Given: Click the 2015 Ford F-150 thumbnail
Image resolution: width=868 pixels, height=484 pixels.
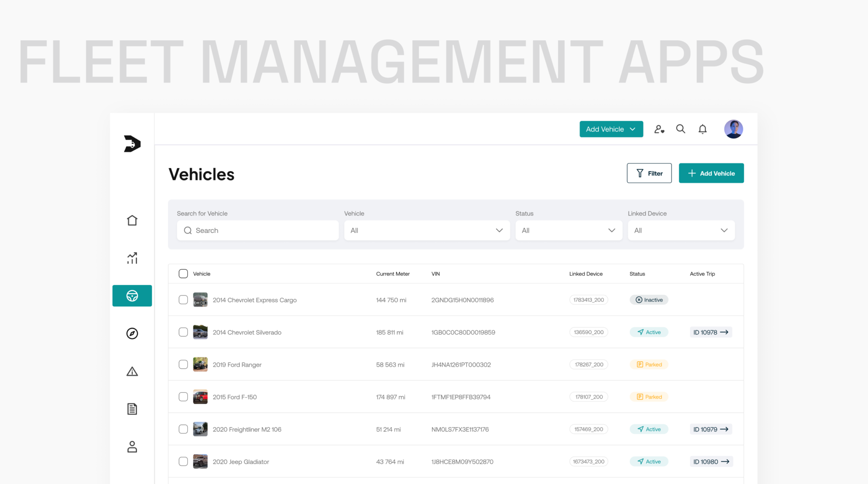Looking at the screenshot, I should [x=200, y=397].
